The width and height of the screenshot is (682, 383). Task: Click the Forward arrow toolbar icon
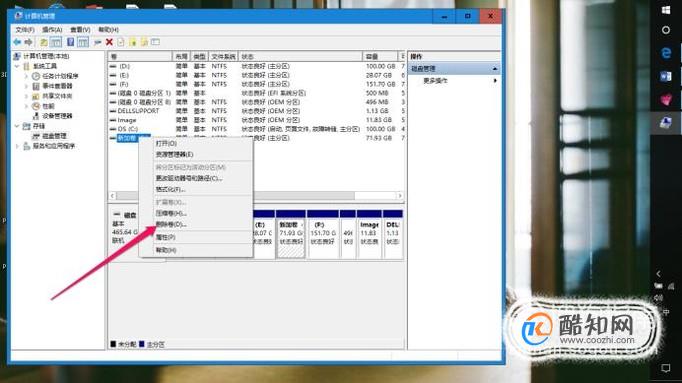(x=29, y=42)
